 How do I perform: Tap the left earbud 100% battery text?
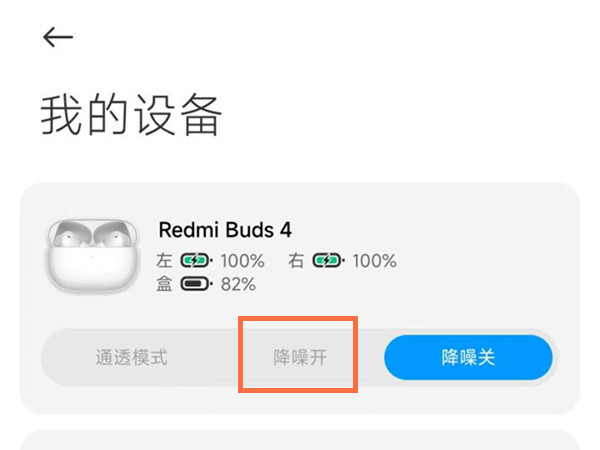point(242,261)
